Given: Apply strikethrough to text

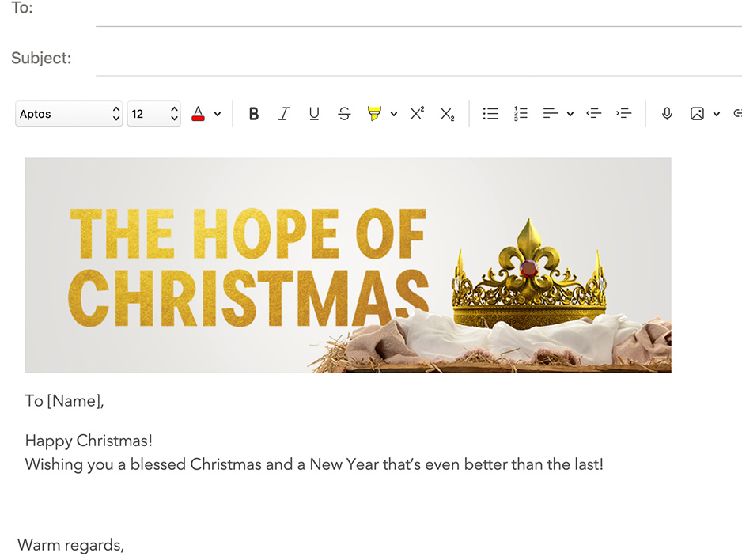Looking at the screenshot, I should pyautogui.click(x=344, y=114).
